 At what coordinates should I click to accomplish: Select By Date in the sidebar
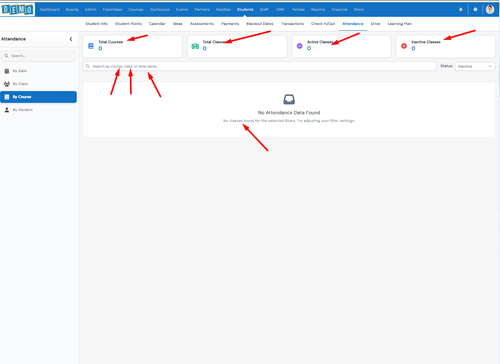(x=38, y=71)
